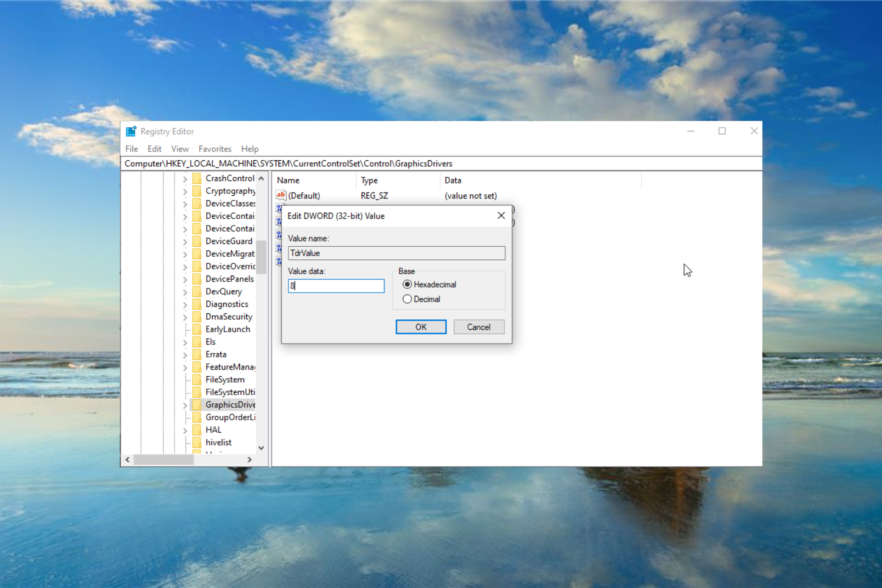This screenshot has width=882, height=588.
Task: Confirm the DWORD value with OK
Action: tap(421, 327)
